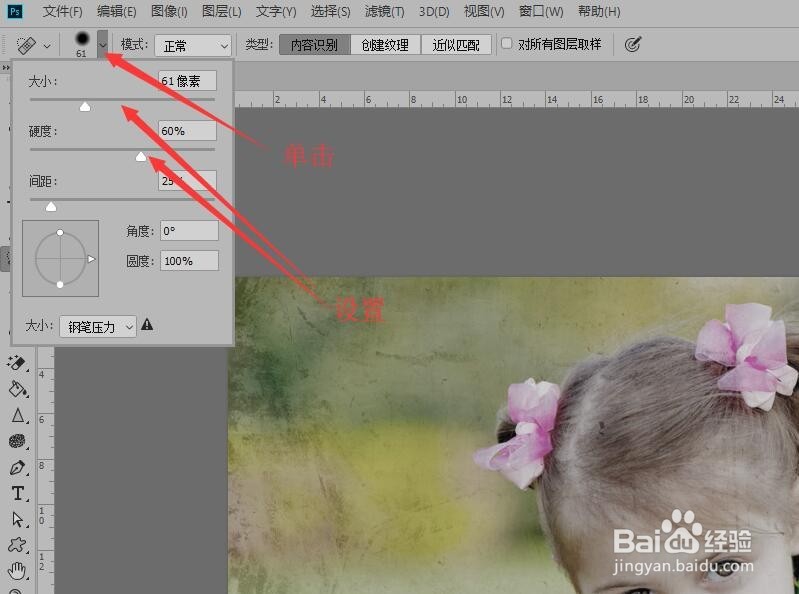Open the spot healing tool preset picker
Screen dimensions: 799x594
pos(33,45)
